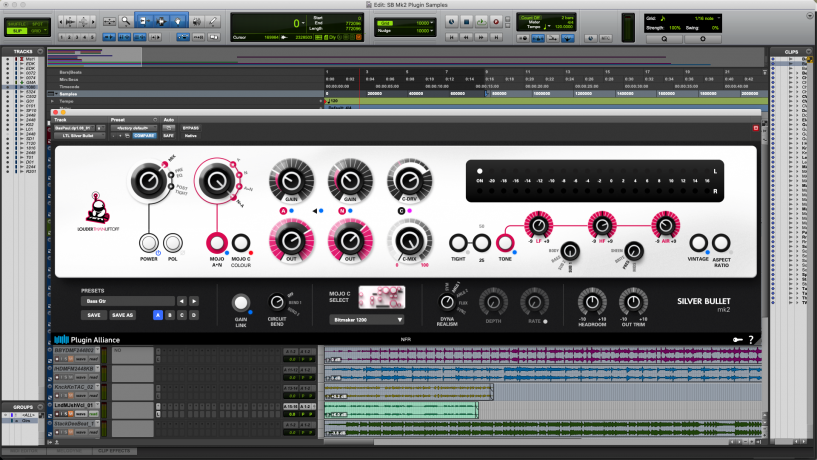Screen dimensions: 817x460
Task: Click the MOJO C colour button
Action: 241,242
